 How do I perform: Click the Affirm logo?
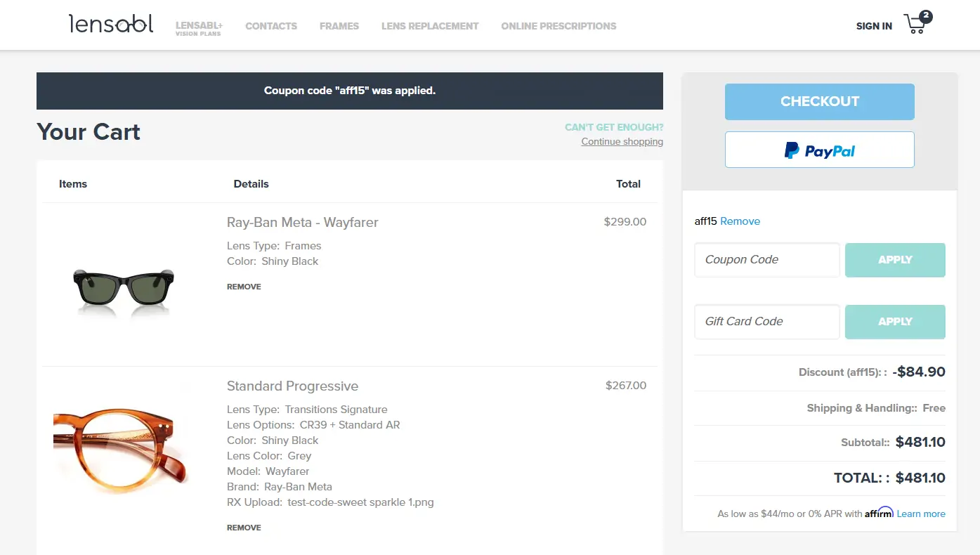pos(879,513)
